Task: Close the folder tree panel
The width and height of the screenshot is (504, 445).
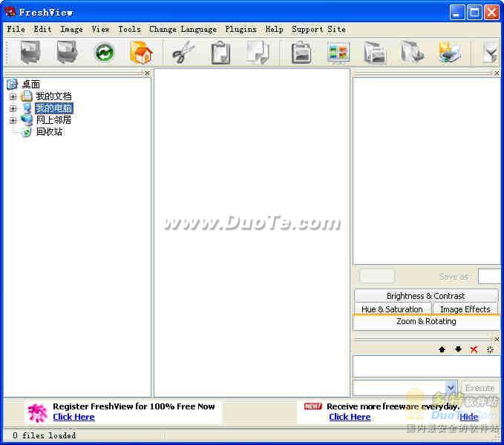Action: click(x=147, y=73)
